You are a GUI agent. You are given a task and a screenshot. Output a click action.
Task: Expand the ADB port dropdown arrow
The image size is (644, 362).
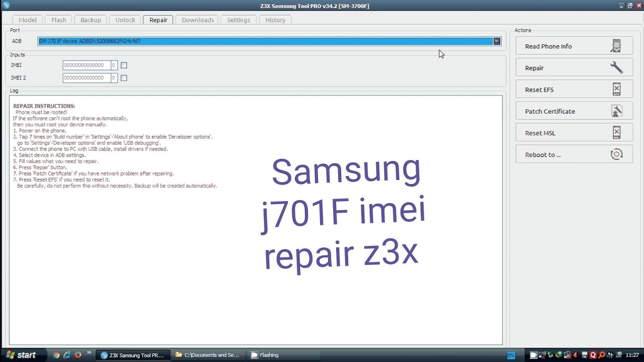click(497, 41)
